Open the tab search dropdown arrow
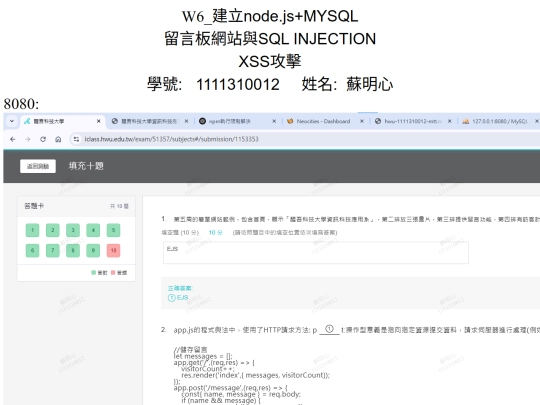The height and width of the screenshot is (405, 540). pyautogui.click(x=12, y=121)
